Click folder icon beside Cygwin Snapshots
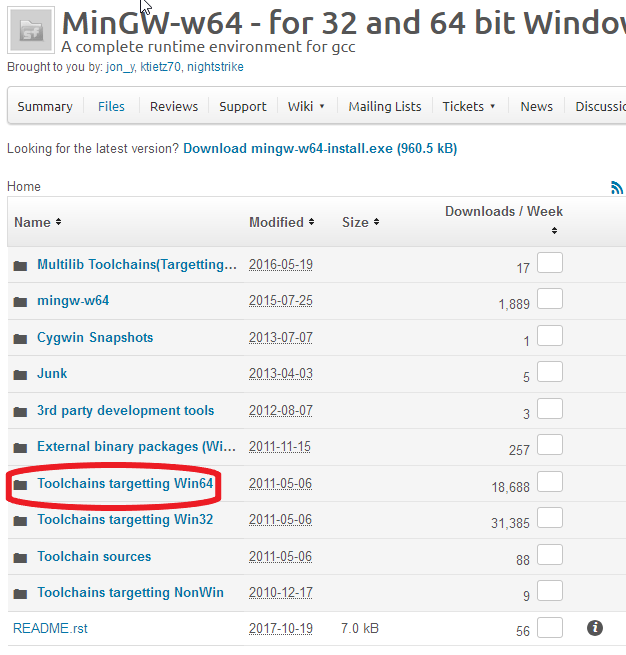This screenshot has width=626, height=655. (20, 338)
